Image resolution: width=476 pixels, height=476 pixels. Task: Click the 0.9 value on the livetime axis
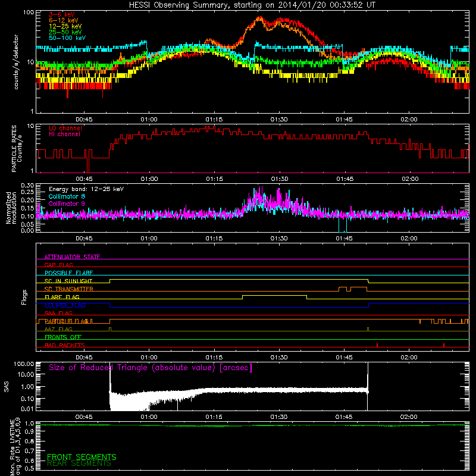(29, 432)
